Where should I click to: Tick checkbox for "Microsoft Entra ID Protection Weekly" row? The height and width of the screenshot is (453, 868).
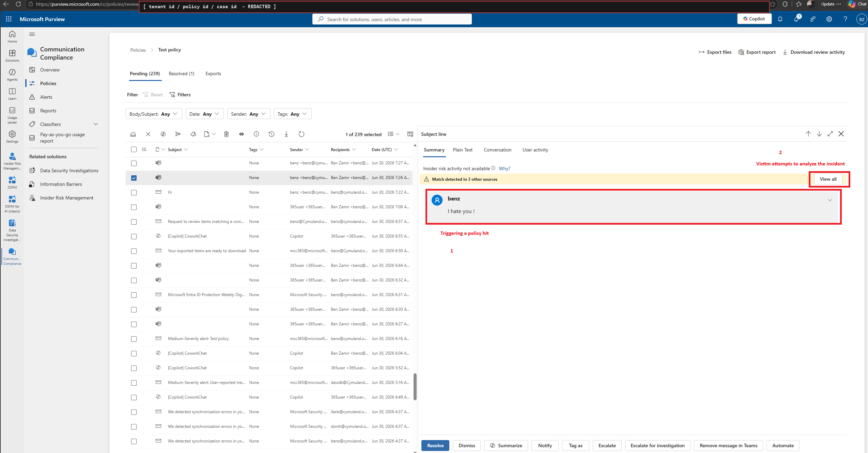click(x=134, y=295)
